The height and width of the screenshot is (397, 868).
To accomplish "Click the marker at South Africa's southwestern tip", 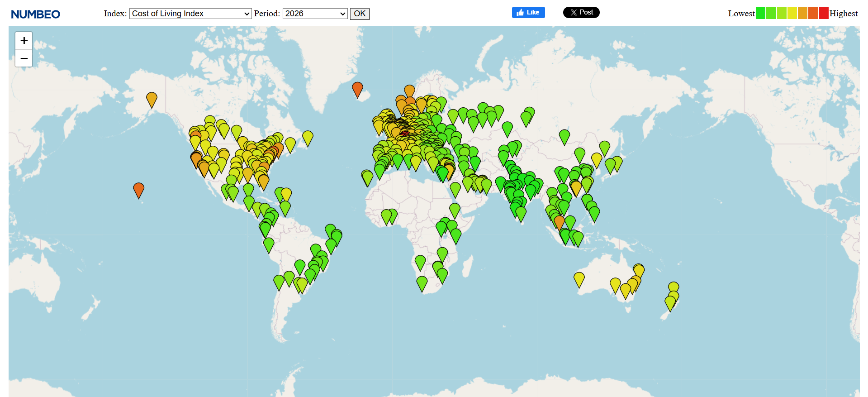I will (x=422, y=283).
